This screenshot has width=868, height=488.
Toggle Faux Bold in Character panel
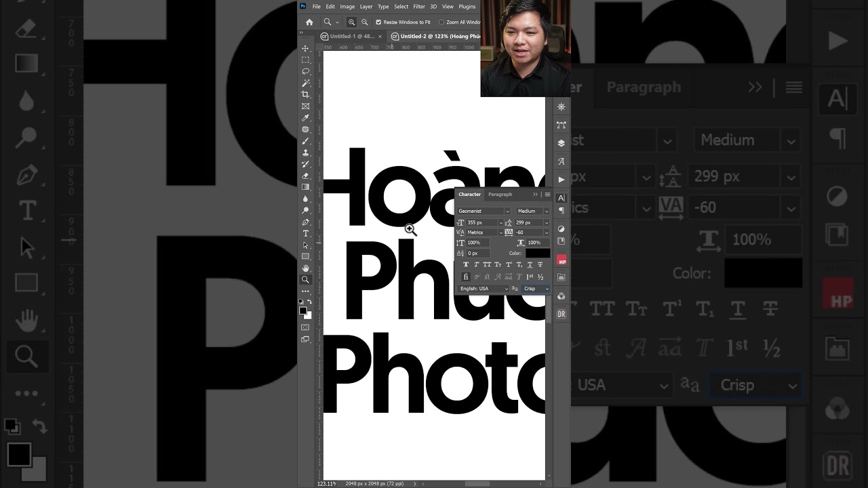point(466,265)
